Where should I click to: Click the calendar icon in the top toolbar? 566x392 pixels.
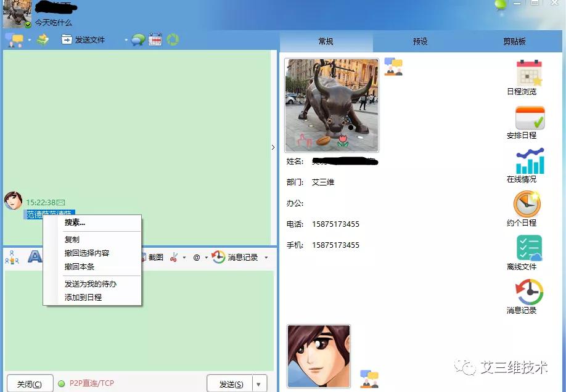click(155, 38)
